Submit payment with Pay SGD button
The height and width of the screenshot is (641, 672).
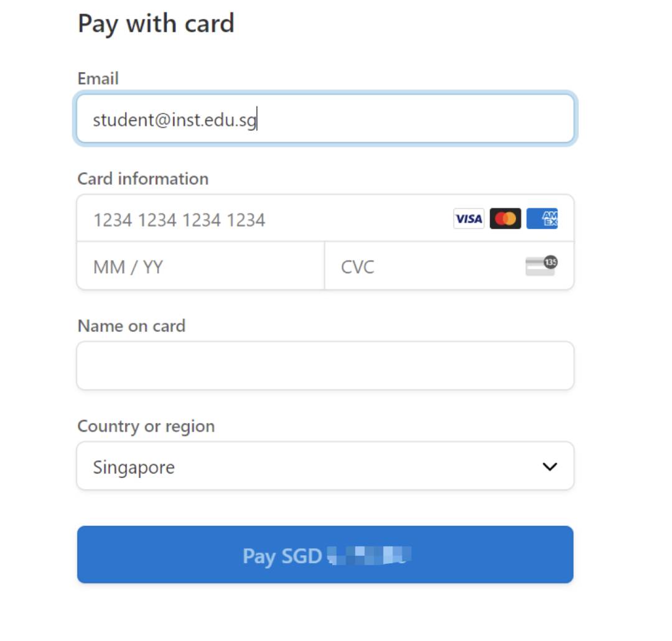[x=325, y=554]
